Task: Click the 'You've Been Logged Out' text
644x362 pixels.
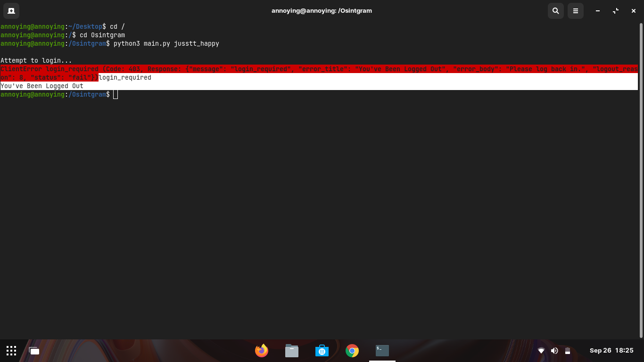Action: pos(42,86)
